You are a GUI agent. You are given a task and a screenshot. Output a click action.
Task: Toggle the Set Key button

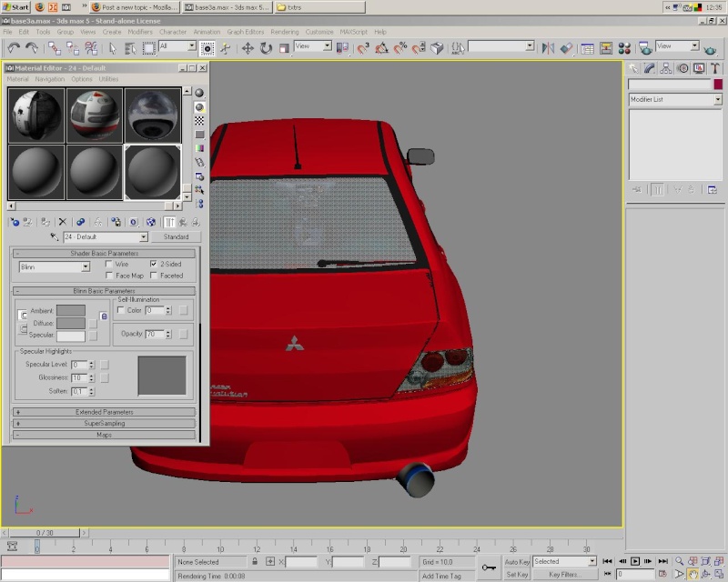click(x=517, y=575)
